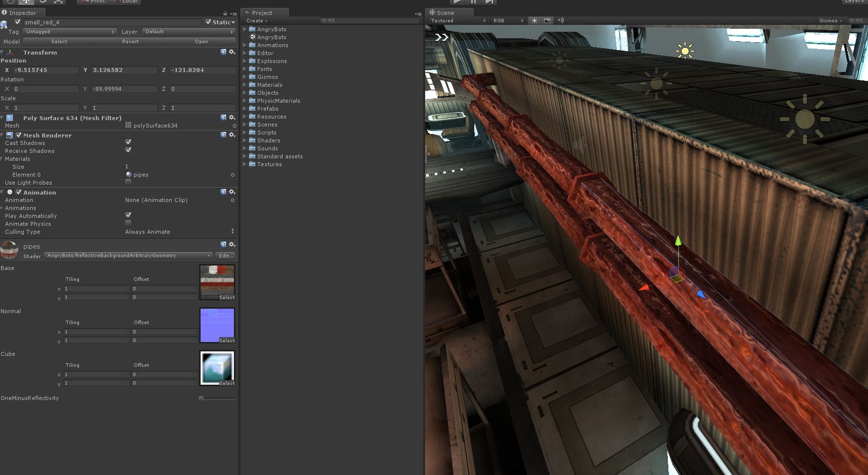Expand the Prefabs folder in Project
This screenshot has height=475, width=868.
[245, 109]
